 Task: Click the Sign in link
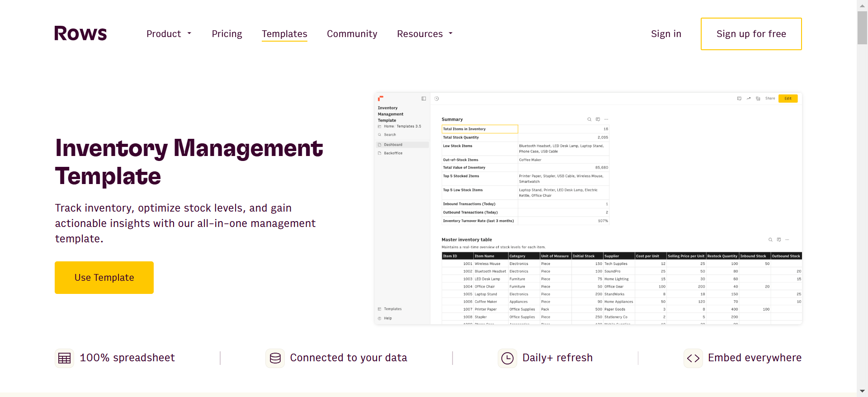666,34
